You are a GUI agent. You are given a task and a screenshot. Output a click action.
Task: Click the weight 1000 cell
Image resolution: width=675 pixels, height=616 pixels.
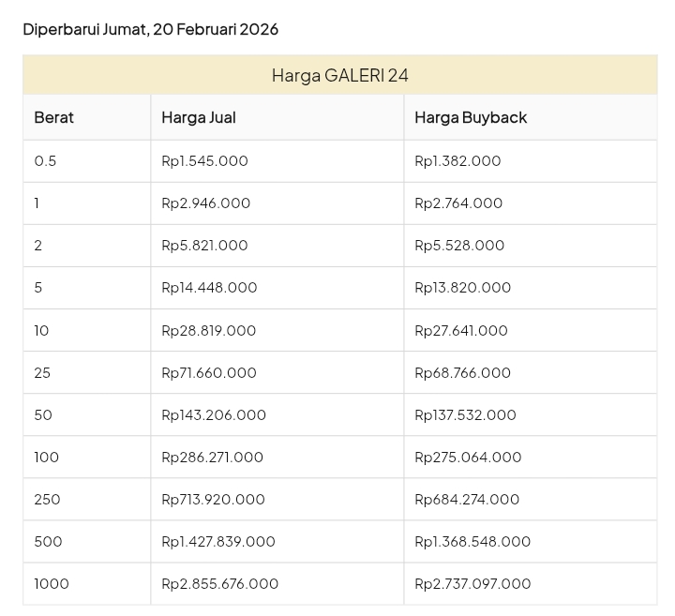point(52,584)
